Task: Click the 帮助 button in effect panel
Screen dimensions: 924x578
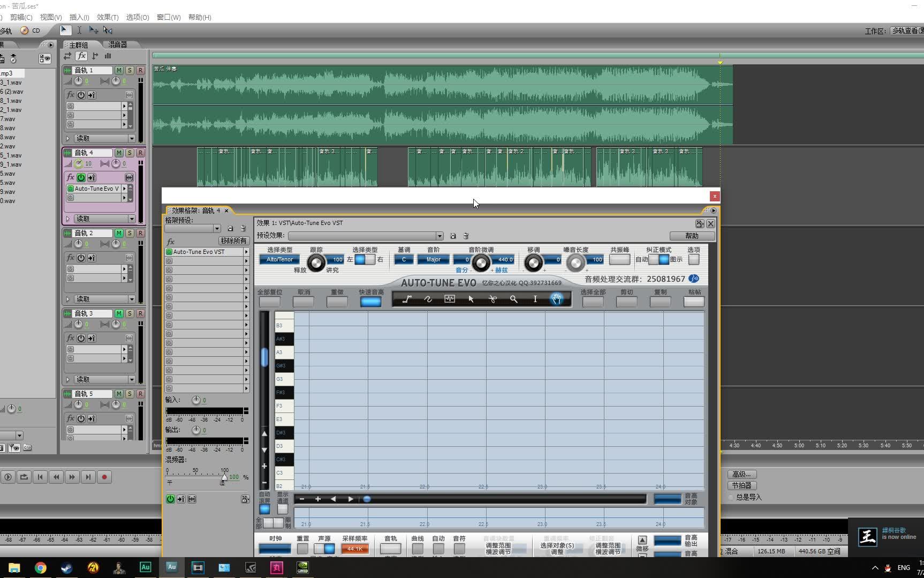Action: click(x=692, y=236)
